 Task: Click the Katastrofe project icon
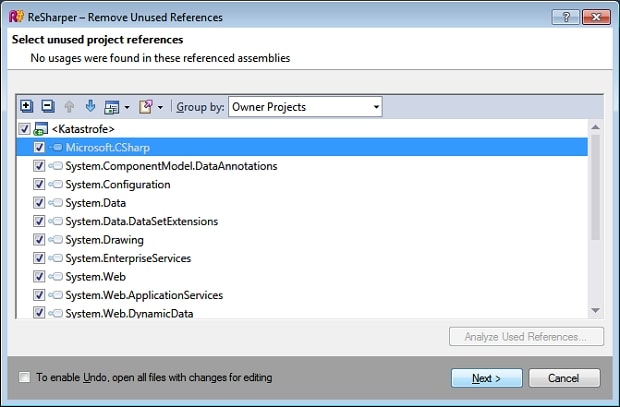point(41,129)
